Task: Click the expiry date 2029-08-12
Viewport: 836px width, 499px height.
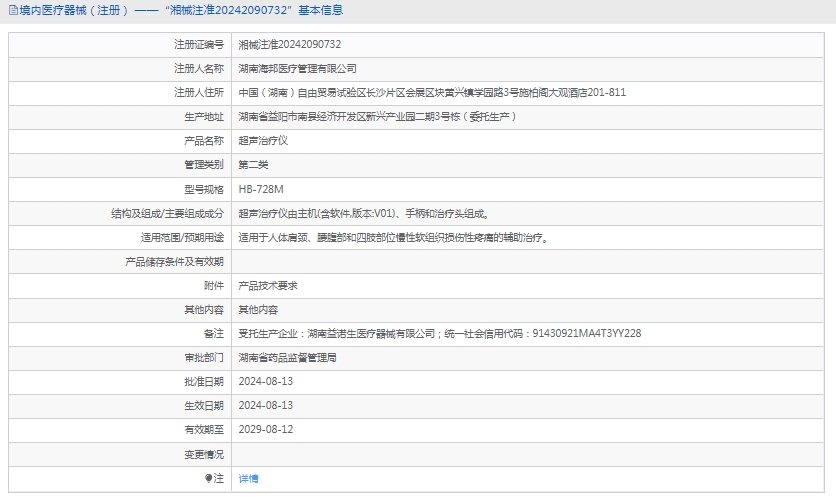Action: click(x=265, y=430)
